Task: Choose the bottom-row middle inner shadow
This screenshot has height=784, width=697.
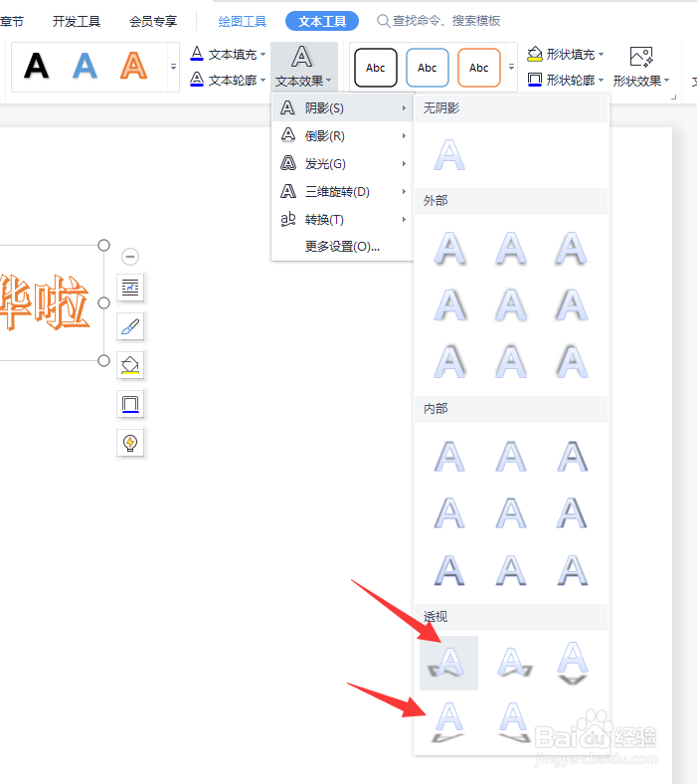Action: click(x=511, y=570)
